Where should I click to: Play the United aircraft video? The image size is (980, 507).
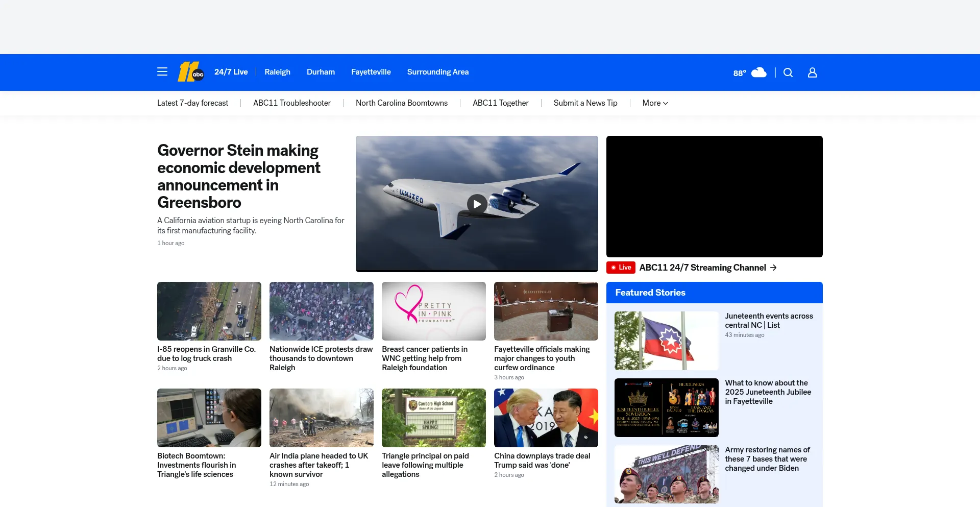[x=477, y=204]
